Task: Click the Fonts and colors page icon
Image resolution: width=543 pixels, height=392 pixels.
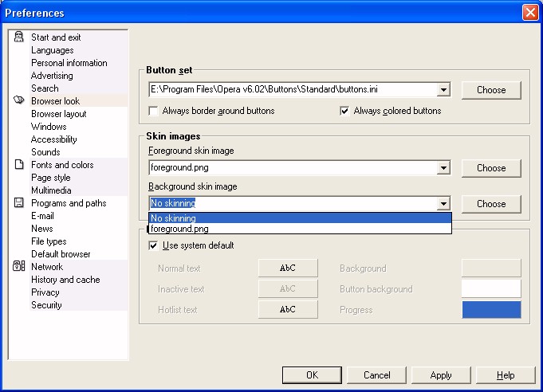Action: pos(19,165)
